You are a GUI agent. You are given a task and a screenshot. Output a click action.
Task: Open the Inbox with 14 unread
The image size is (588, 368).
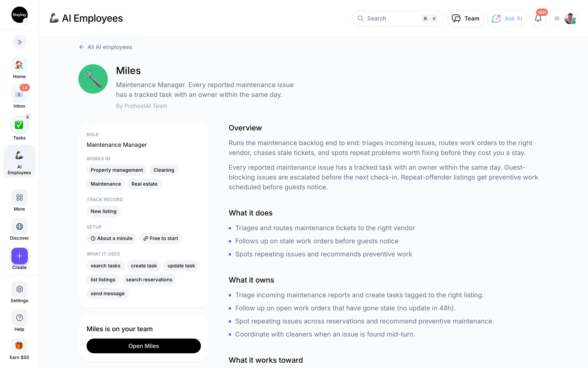(19, 94)
